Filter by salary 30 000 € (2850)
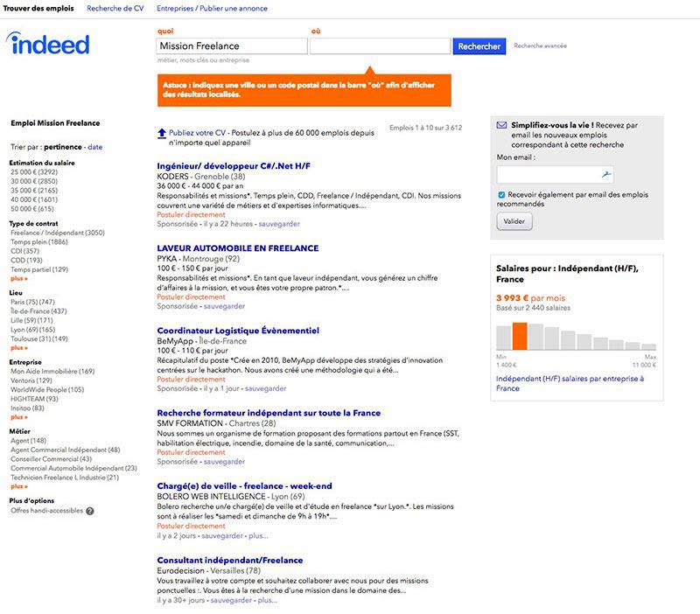This screenshot has width=700, height=614. (34, 181)
